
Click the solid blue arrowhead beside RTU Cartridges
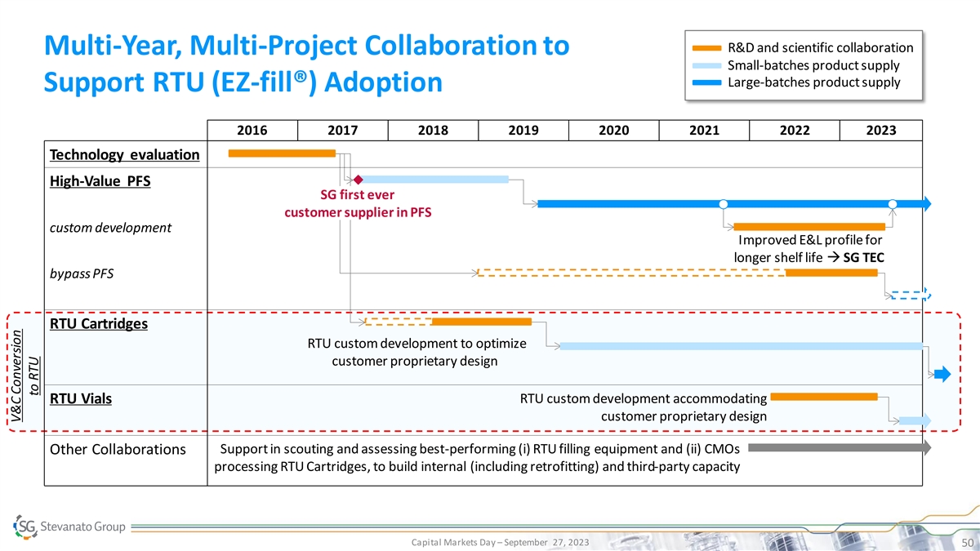[x=942, y=375]
